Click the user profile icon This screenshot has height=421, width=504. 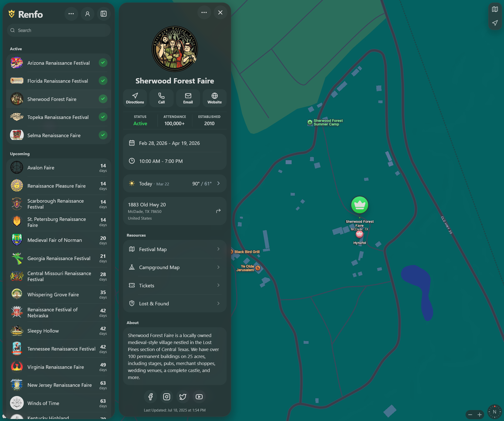click(x=87, y=14)
